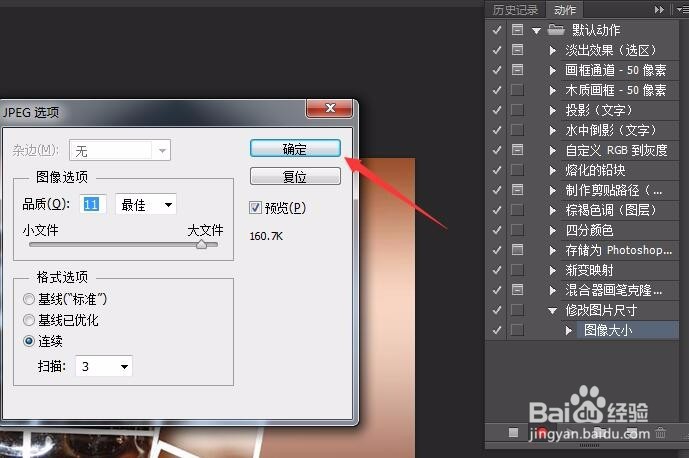The height and width of the screenshot is (458, 689).
Task: Click the red record action icon
Action: pyautogui.click(x=543, y=433)
